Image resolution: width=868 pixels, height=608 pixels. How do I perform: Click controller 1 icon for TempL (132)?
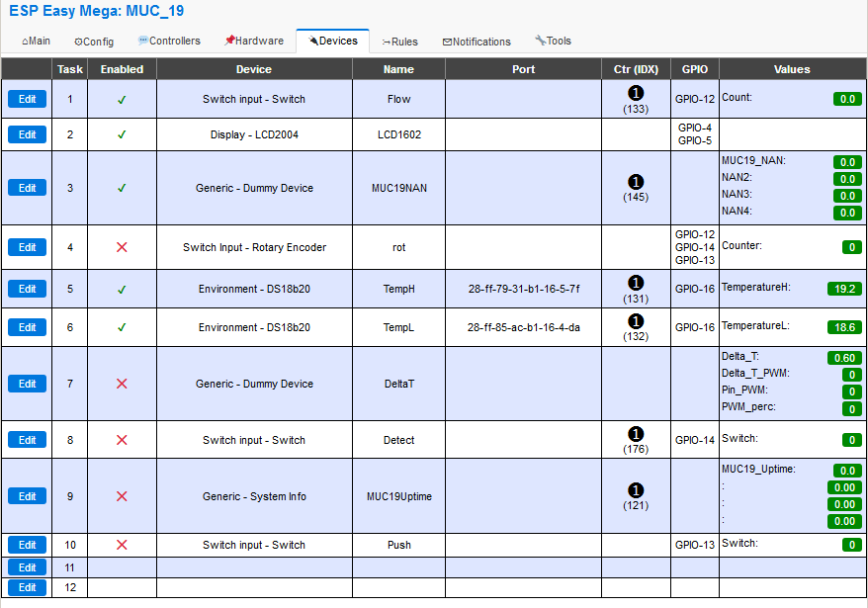[636, 321]
